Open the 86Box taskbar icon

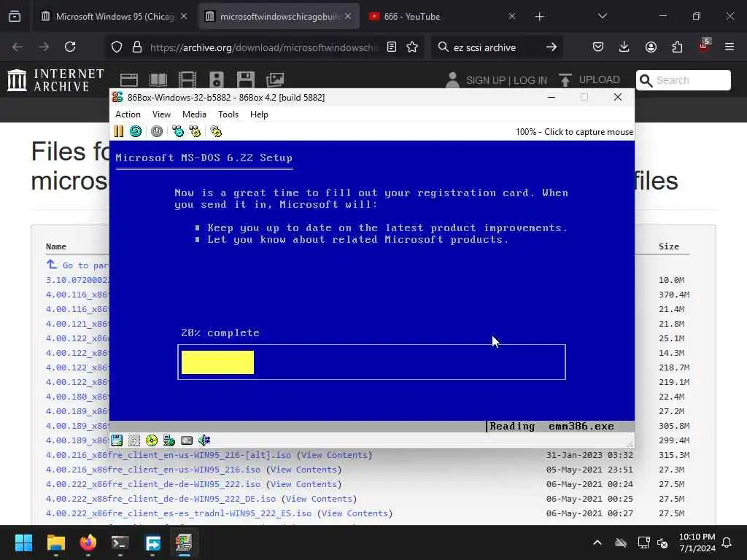tap(184, 542)
